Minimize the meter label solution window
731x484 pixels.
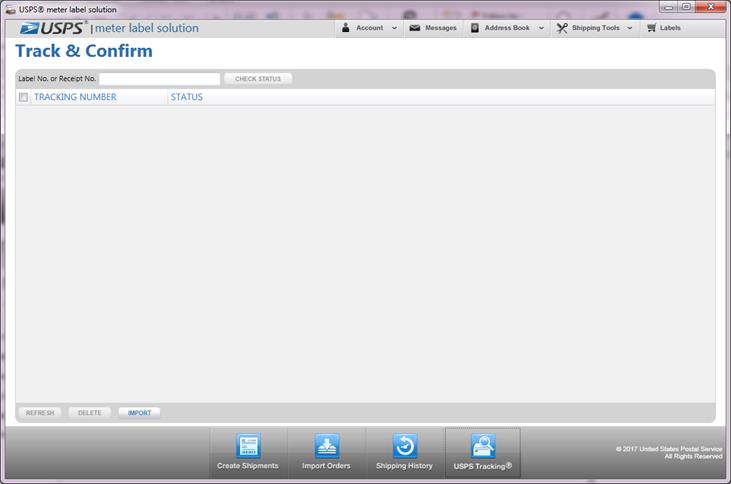coord(668,7)
